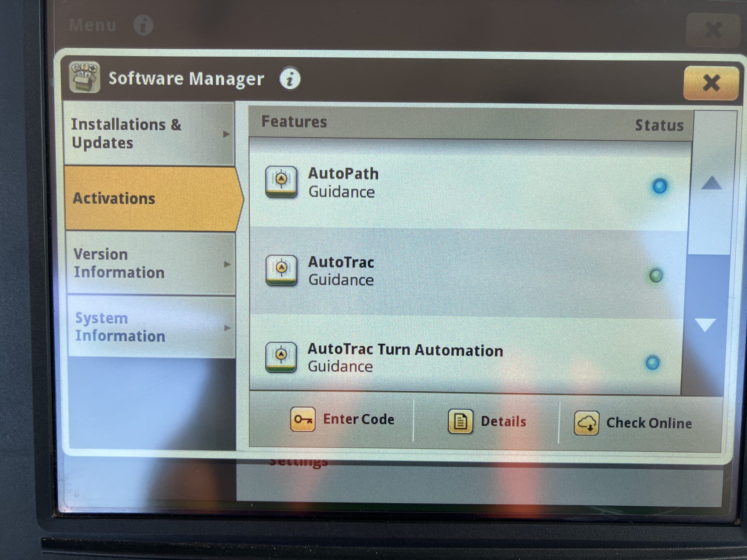Image resolution: width=747 pixels, height=560 pixels.
Task: Expand Version Information arrow
Action: tap(227, 264)
